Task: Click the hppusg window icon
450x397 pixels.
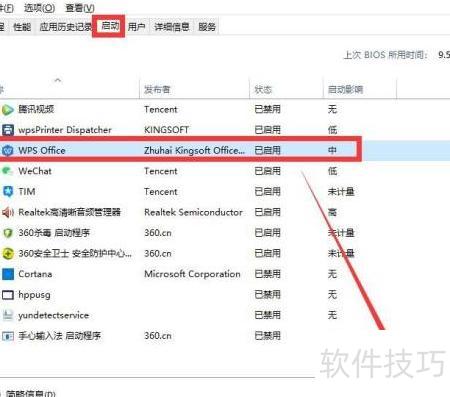Action: click(8, 295)
